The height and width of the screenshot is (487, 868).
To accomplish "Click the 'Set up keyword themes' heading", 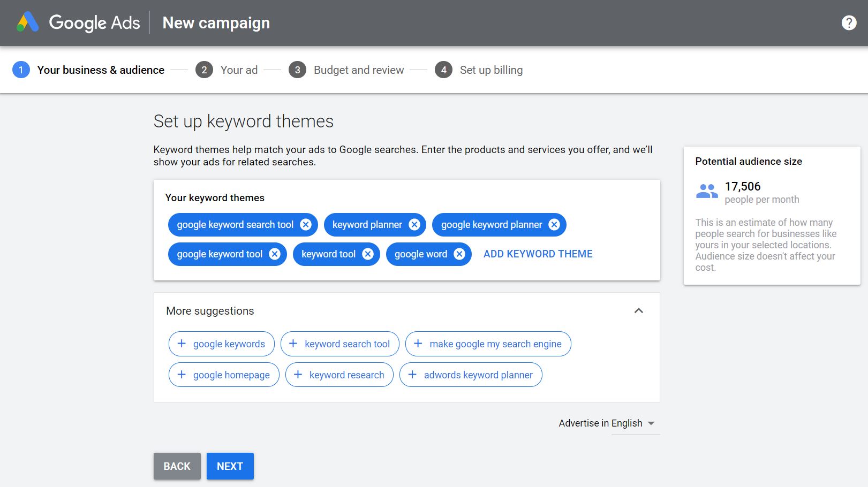I will point(244,121).
